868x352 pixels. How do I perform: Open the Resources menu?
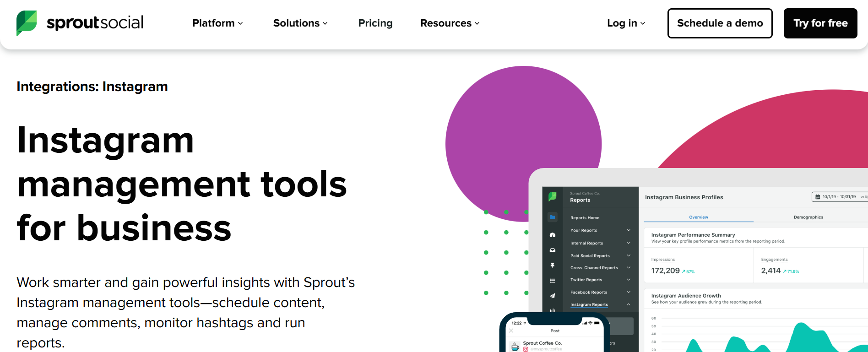coord(450,23)
